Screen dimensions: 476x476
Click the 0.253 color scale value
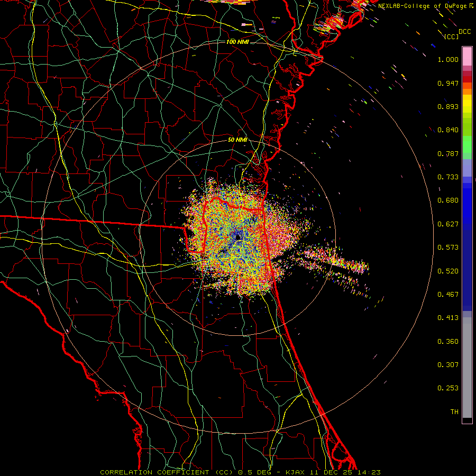point(448,388)
